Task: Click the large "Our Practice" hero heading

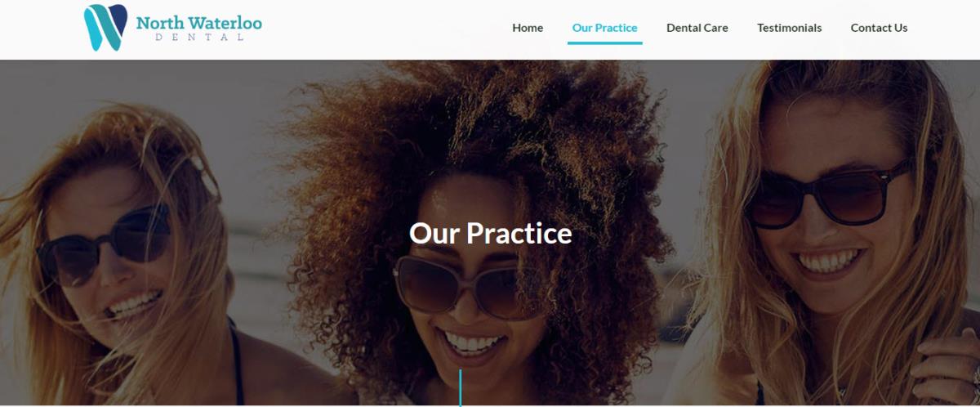Action: (x=490, y=233)
